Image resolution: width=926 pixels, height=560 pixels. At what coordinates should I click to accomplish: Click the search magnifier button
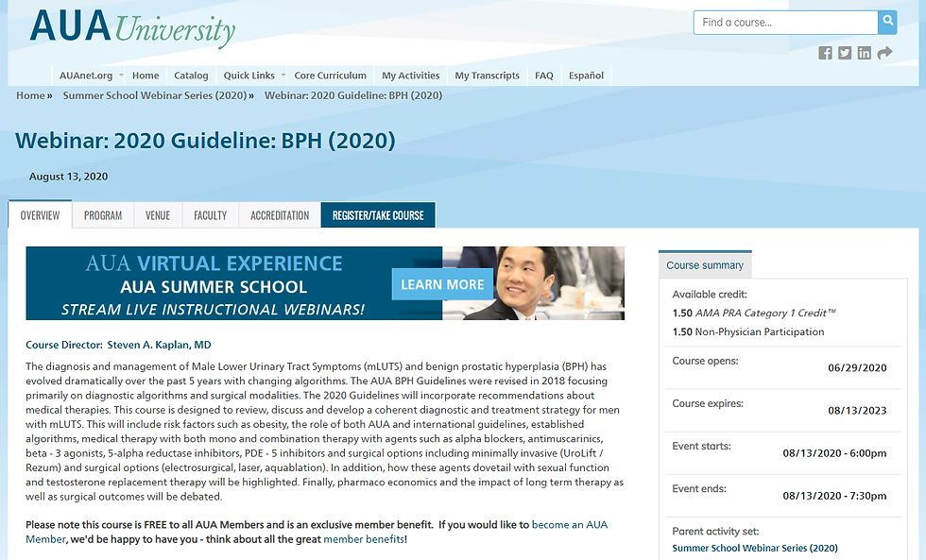click(887, 23)
